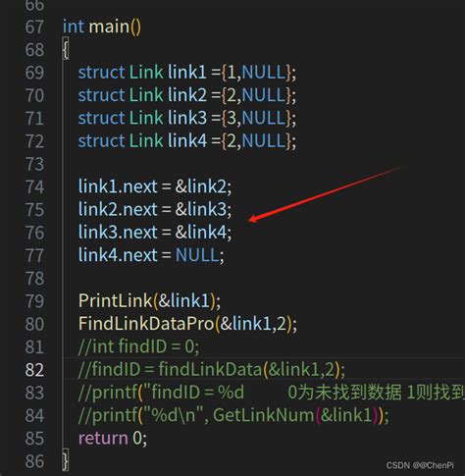
Task: Click line number 82 in the gutter
Action: coord(34,370)
